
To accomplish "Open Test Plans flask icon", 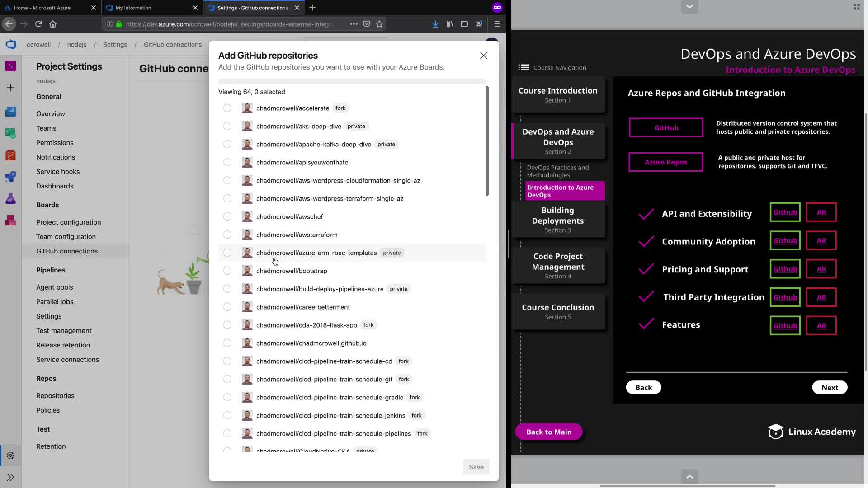I will click(10, 199).
